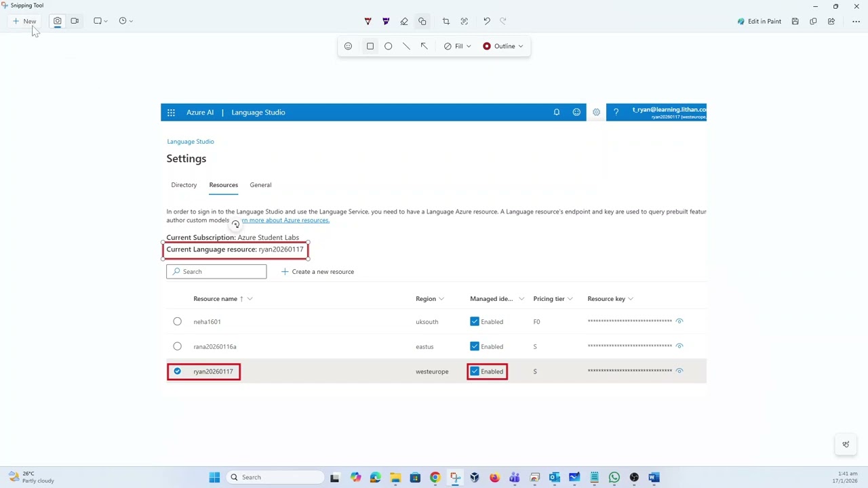This screenshot has height=488, width=868.
Task: Open the learn more about Azure resources link
Action: point(285,220)
